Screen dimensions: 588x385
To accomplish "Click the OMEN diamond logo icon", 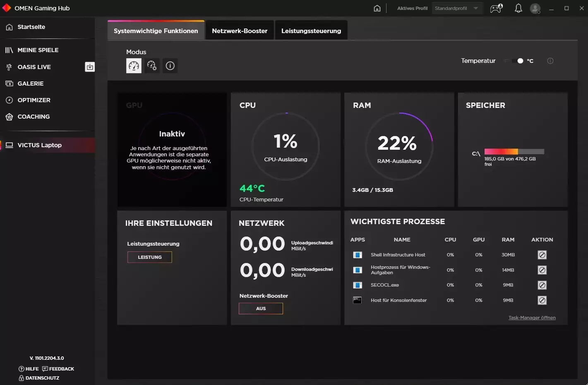I will pos(7,8).
